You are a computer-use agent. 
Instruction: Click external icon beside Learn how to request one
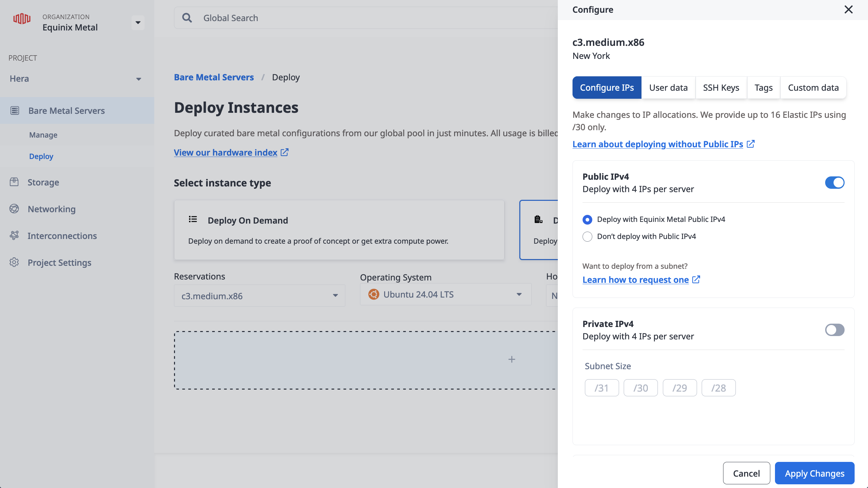click(696, 279)
